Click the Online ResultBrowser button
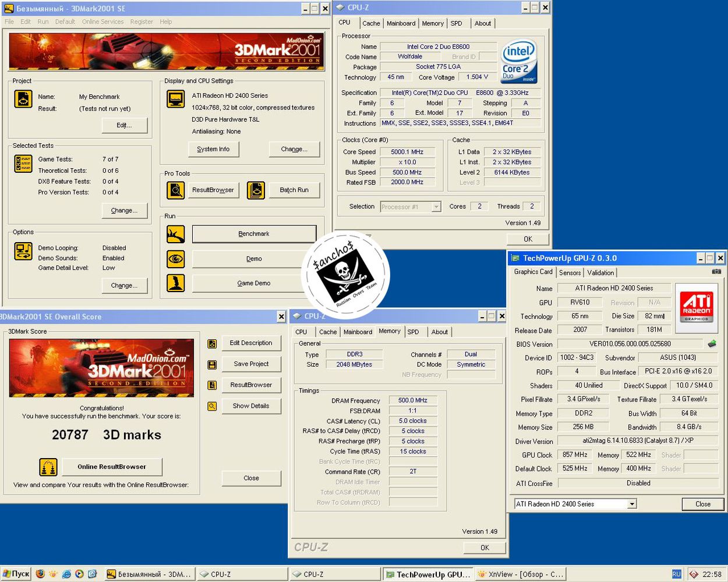The width and height of the screenshot is (728, 582). pyautogui.click(x=112, y=467)
